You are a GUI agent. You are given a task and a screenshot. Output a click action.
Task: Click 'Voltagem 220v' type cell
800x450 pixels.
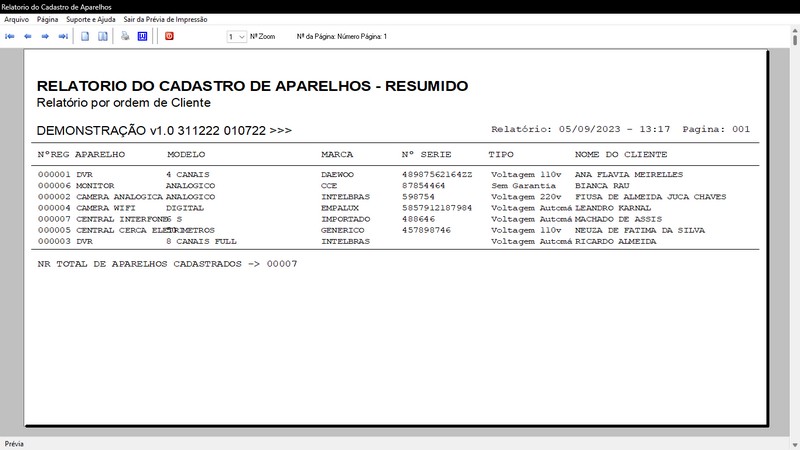[526, 197]
